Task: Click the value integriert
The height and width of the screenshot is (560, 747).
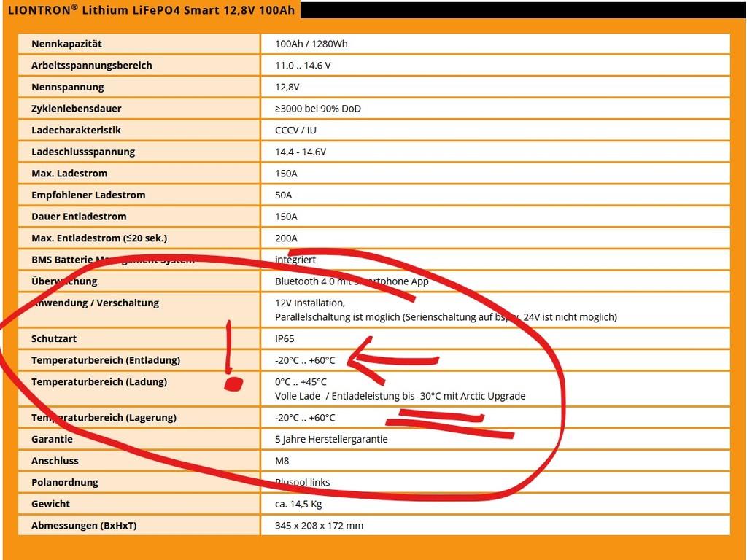Action: (x=295, y=260)
